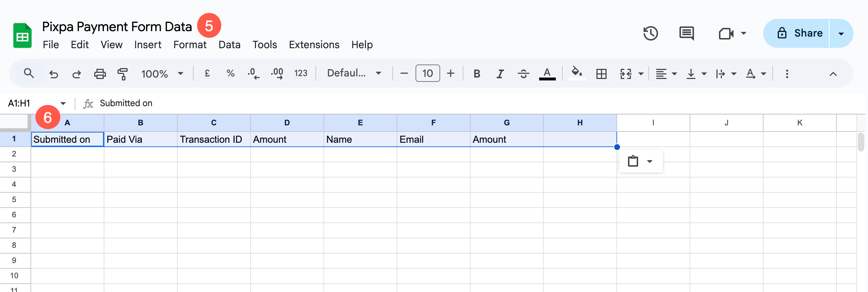The width and height of the screenshot is (868, 292).
Task: Open the text color picker
Action: point(547,74)
